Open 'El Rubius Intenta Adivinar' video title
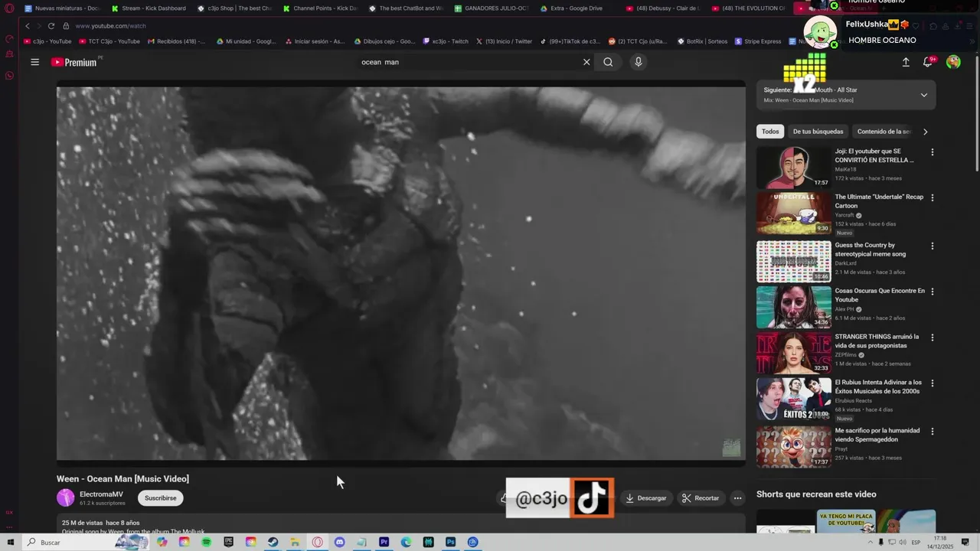Image resolution: width=980 pixels, height=551 pixels. [878, 386]
